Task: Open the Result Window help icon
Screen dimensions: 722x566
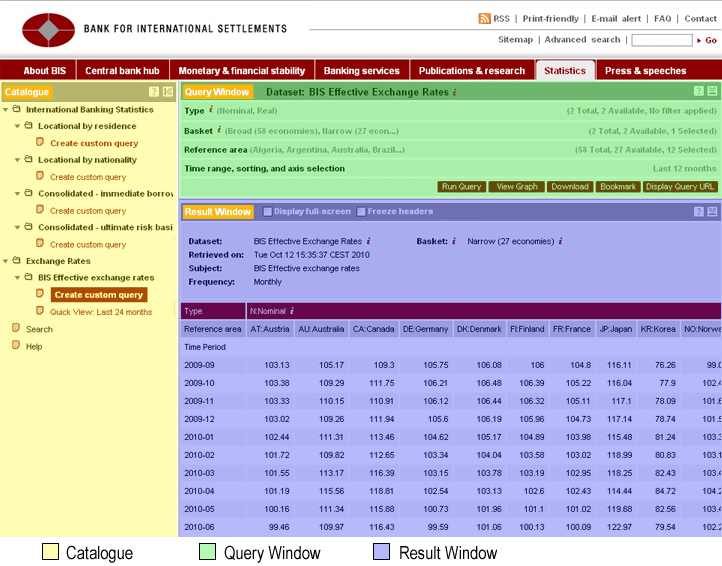Action: click(699, 211)
